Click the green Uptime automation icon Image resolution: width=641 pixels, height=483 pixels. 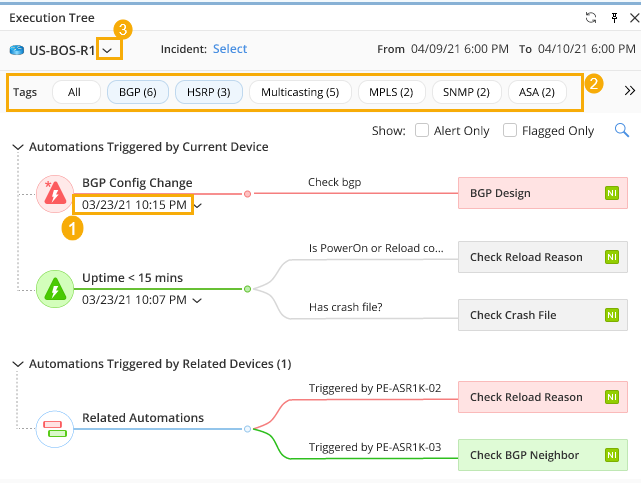tap(52, 288)
